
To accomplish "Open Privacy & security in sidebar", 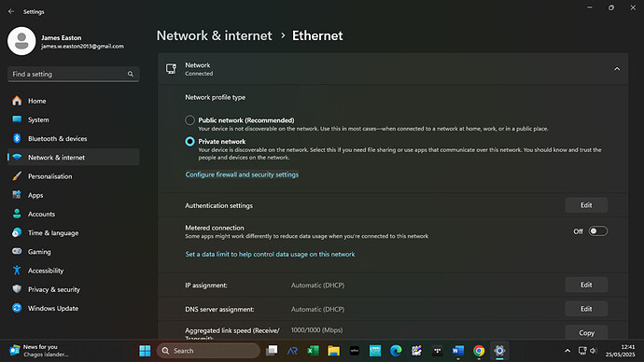I will [73, 289].
